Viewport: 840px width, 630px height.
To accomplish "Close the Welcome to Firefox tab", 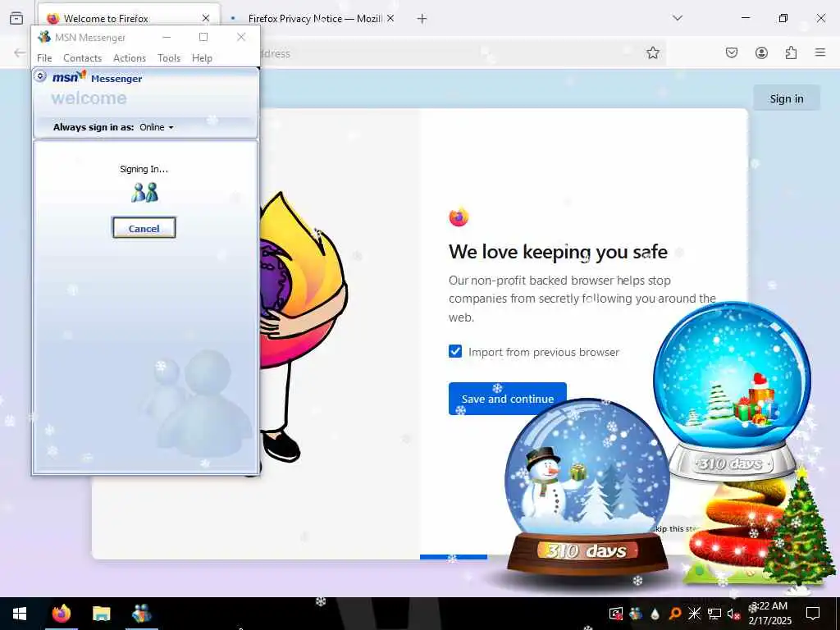I will pos(206,18).
